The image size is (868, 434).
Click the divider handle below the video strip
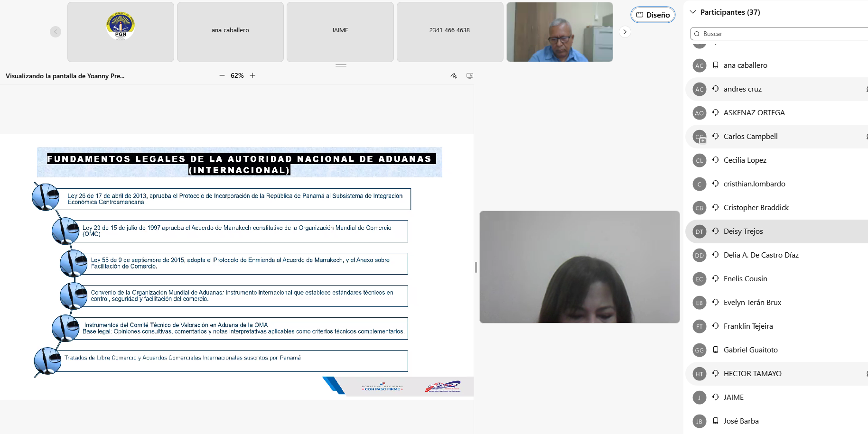point(341,65)
